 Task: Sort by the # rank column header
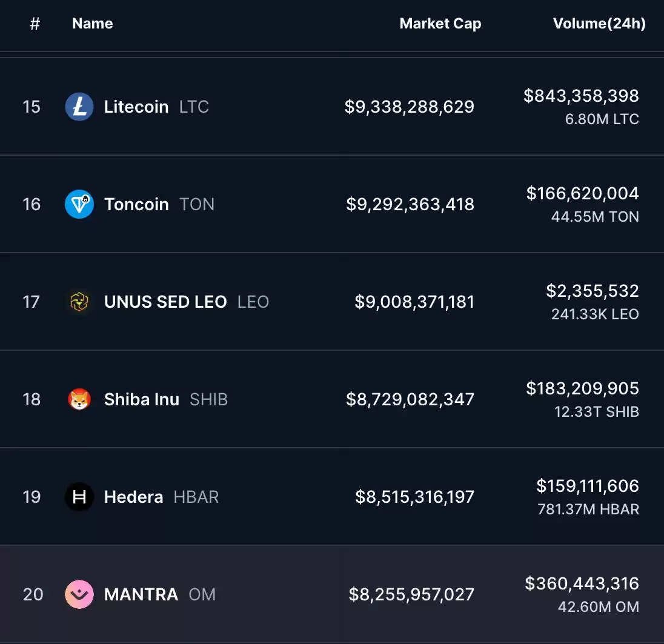35,23
